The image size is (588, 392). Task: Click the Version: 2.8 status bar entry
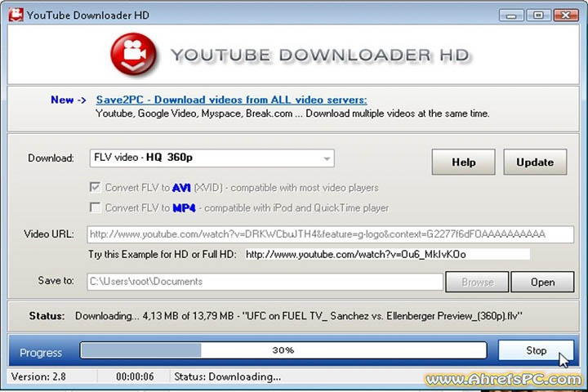[38, 376]
